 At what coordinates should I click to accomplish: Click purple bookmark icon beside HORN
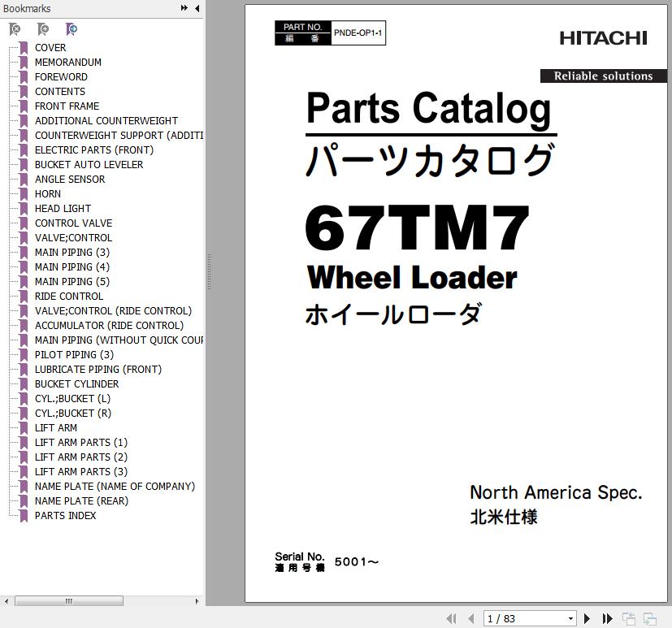(24, 194)
